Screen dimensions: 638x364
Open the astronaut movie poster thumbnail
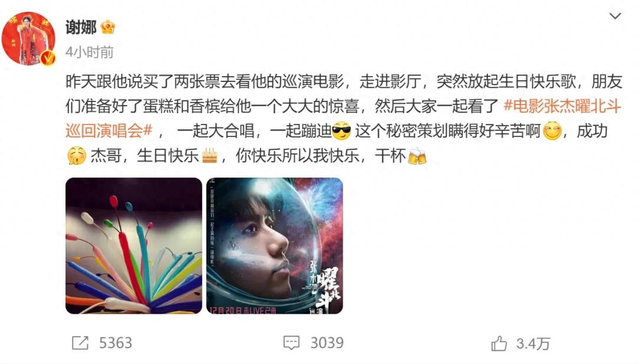point(275,246)
